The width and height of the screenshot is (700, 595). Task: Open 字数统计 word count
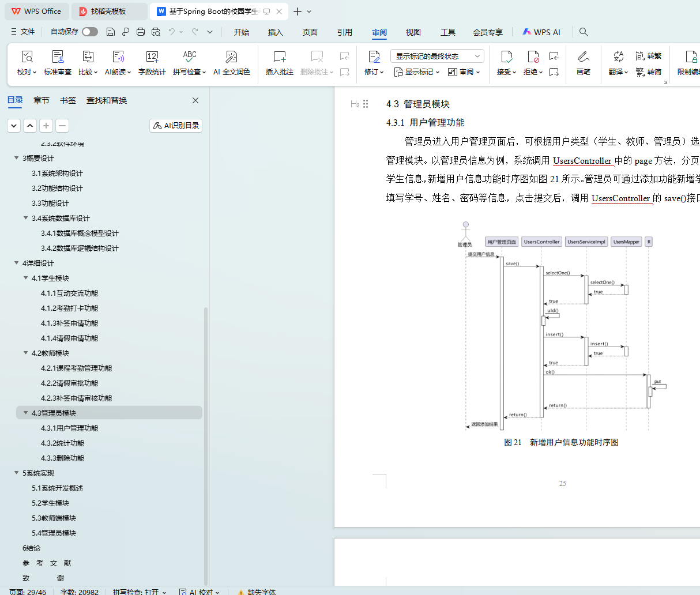[x=152, y=57]
